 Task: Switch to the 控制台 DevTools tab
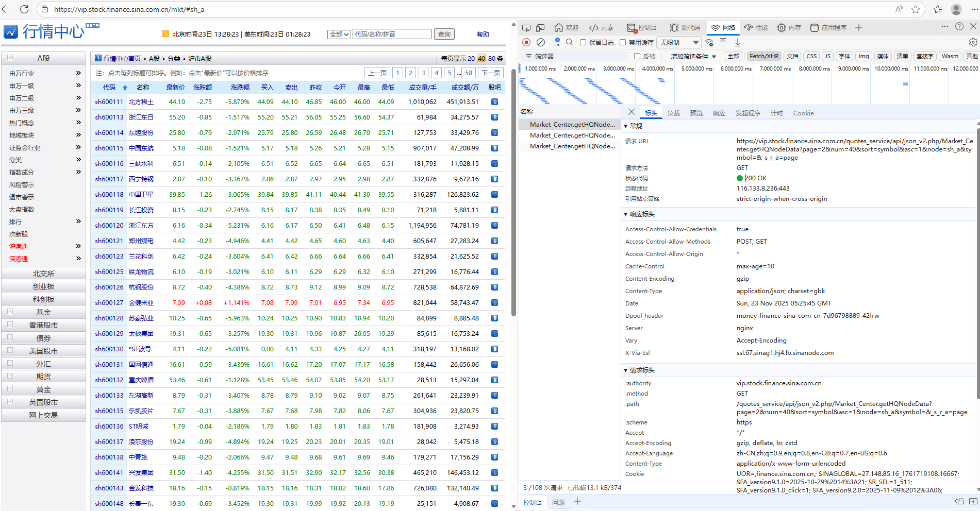click(x=642, y=28)
